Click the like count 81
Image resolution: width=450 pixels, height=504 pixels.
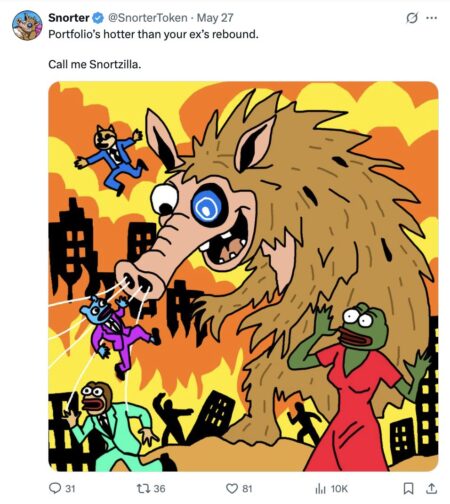click(x=247, y=489)
